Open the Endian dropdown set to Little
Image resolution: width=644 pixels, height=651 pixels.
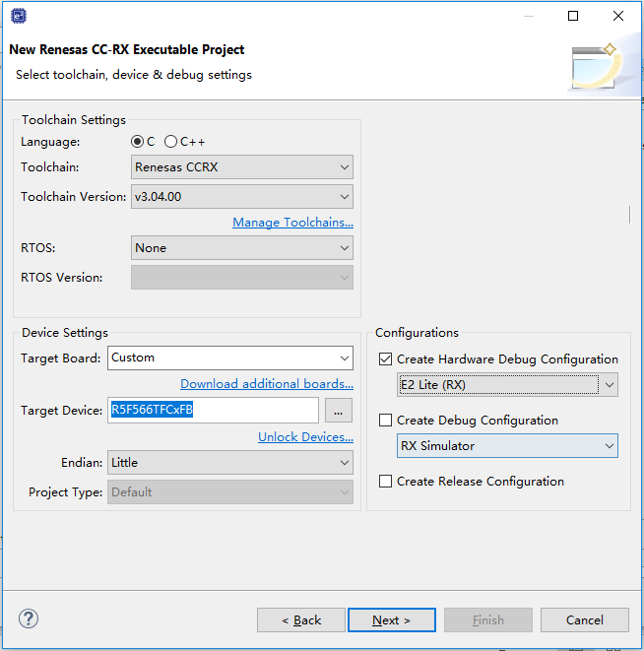[230, 463]
